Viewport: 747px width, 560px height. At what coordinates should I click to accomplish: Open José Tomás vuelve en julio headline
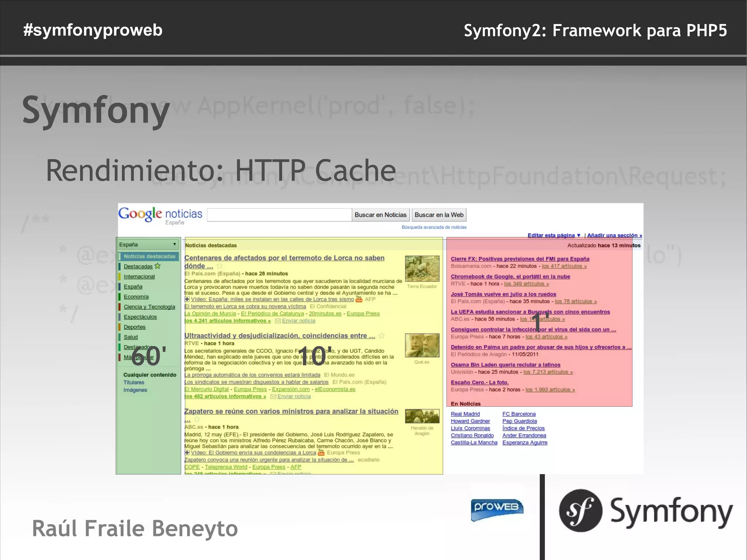coord(503,294)
